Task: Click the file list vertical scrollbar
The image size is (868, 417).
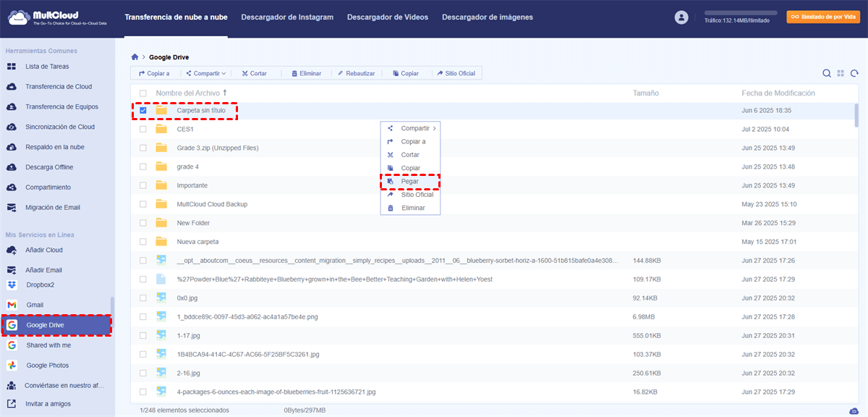Action: point(857,116)
